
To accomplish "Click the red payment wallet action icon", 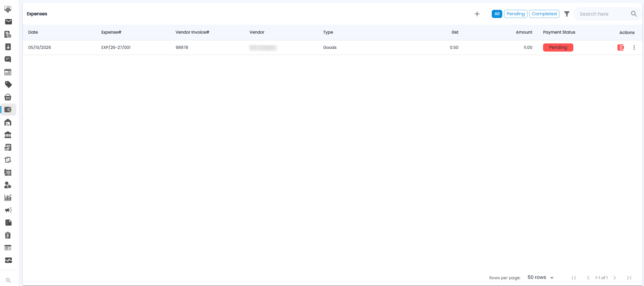I will tap(621, 47).
